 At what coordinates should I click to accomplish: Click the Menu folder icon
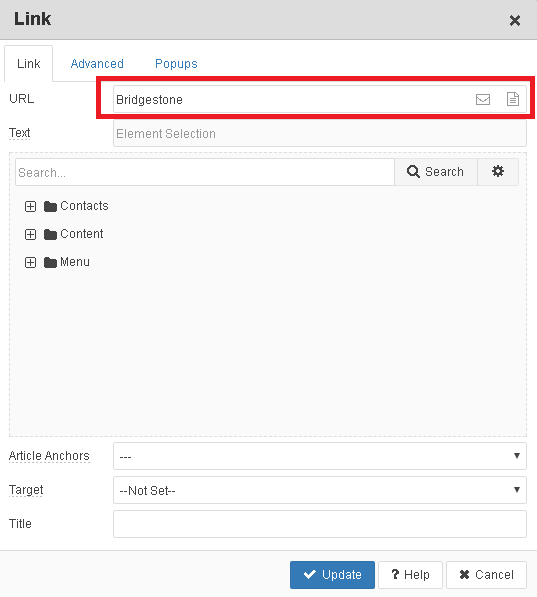[50, 262]
